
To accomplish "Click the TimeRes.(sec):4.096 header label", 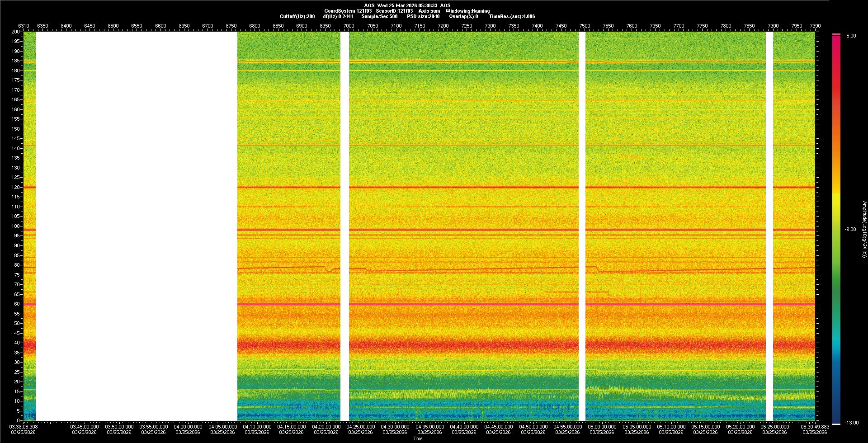I will click(512, 16).
